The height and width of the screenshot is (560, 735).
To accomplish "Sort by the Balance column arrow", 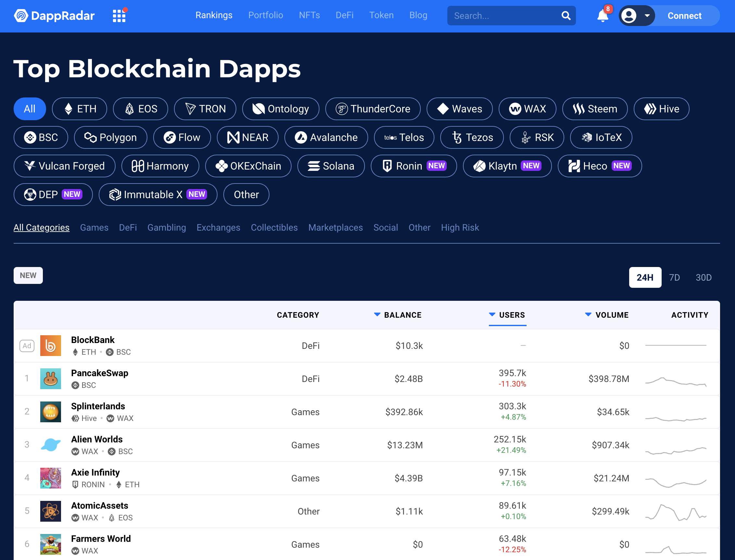I will (377, 314).
